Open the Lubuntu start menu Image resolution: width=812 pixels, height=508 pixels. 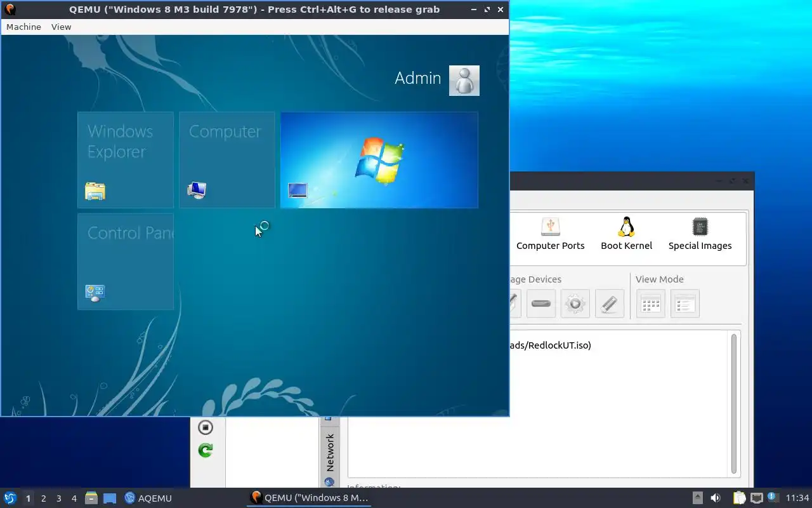10,498
